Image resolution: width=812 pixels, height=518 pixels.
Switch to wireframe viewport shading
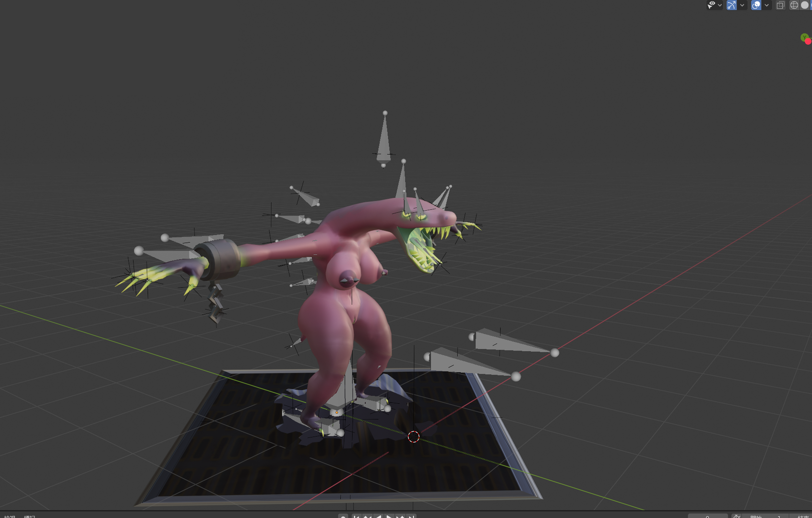794,5
